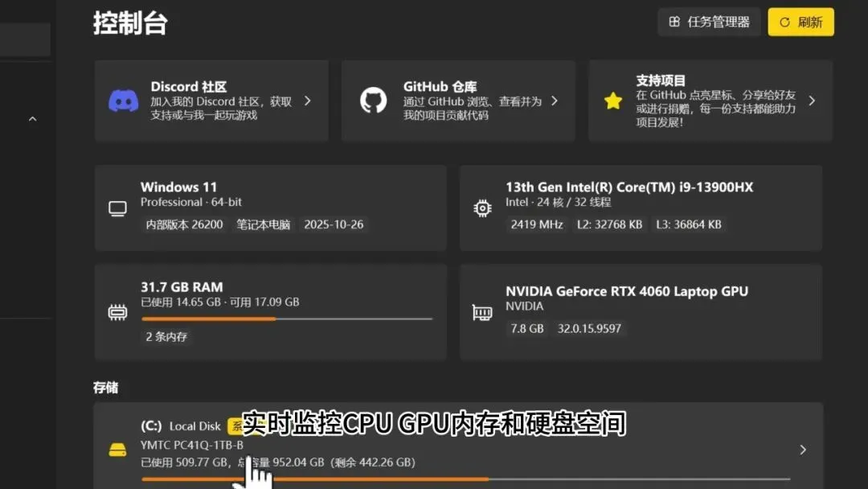Click the RAM usage progress bar

[287, 318]
